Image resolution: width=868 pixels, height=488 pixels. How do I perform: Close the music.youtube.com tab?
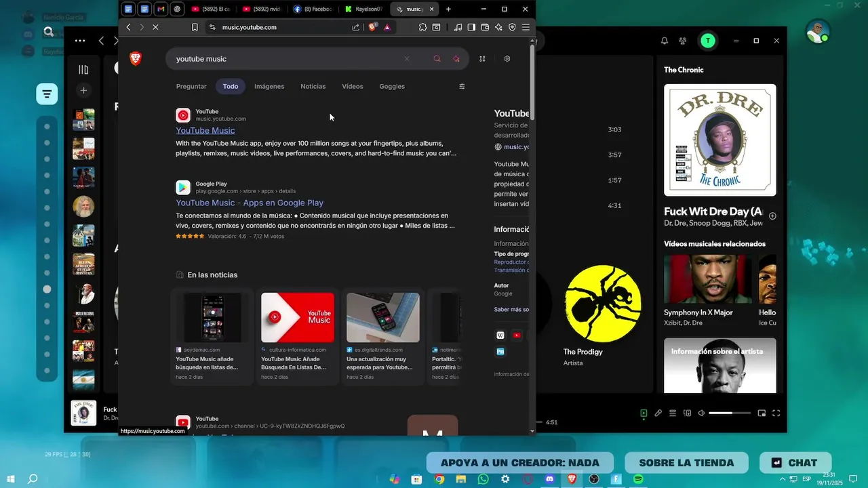[431, 9]
